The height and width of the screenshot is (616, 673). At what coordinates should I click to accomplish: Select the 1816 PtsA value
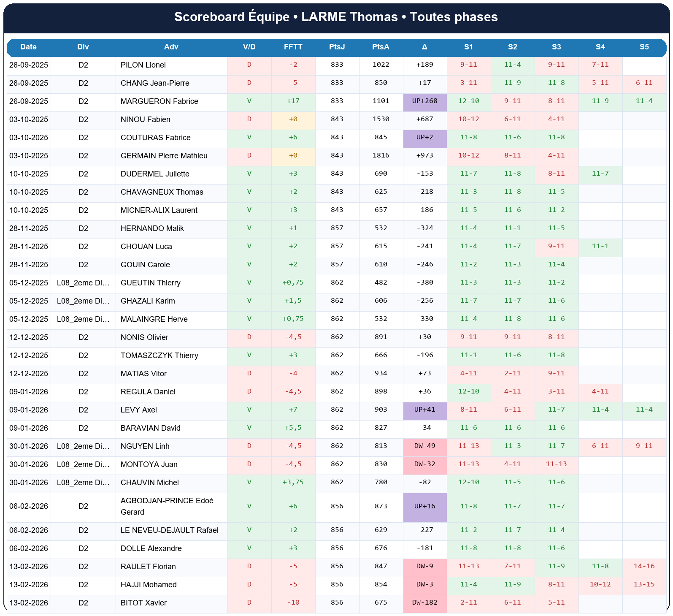(381, 156)
